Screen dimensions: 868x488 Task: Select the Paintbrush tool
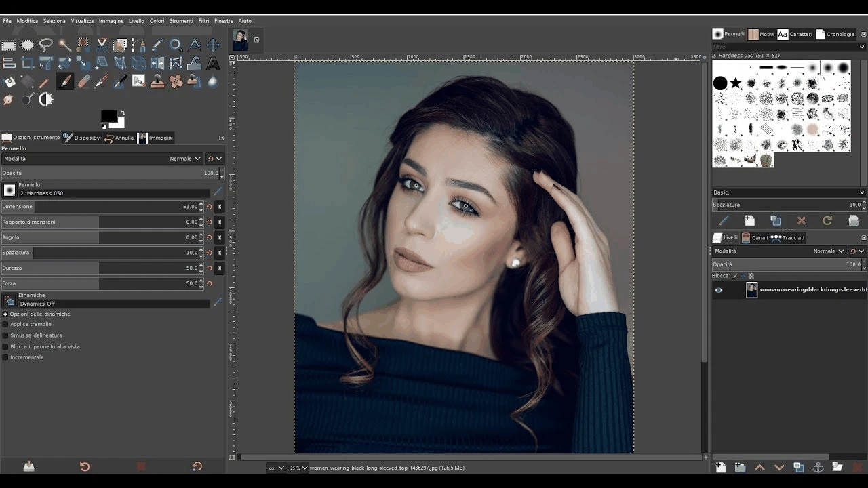tap(64, 82)
